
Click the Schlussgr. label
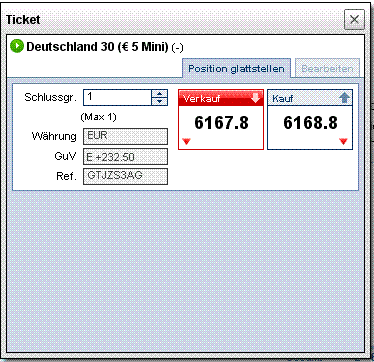pyautogui.click(x=50, y=97)
